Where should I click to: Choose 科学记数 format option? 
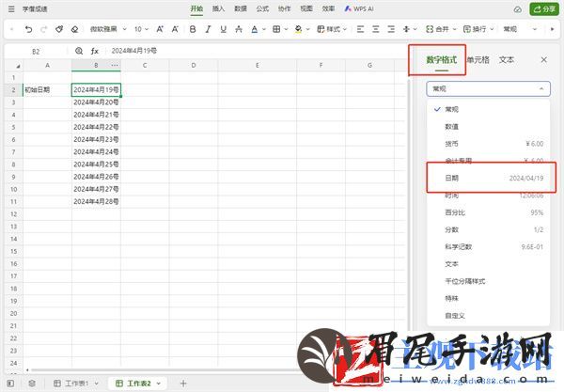coord(489,247)
